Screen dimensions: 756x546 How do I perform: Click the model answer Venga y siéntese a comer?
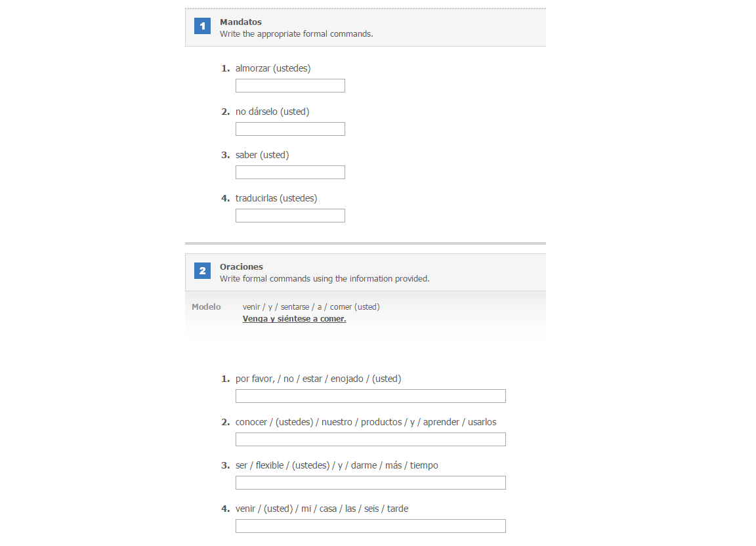tap(294, 319)
